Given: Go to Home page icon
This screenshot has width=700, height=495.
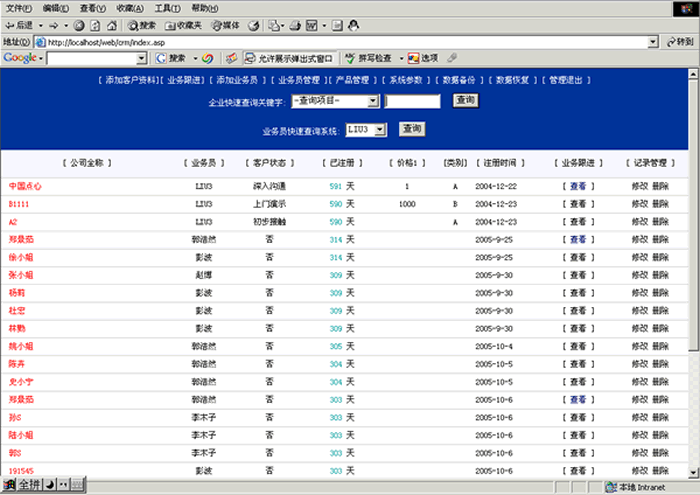Looking at the screenshot, I should coord(112,25).
